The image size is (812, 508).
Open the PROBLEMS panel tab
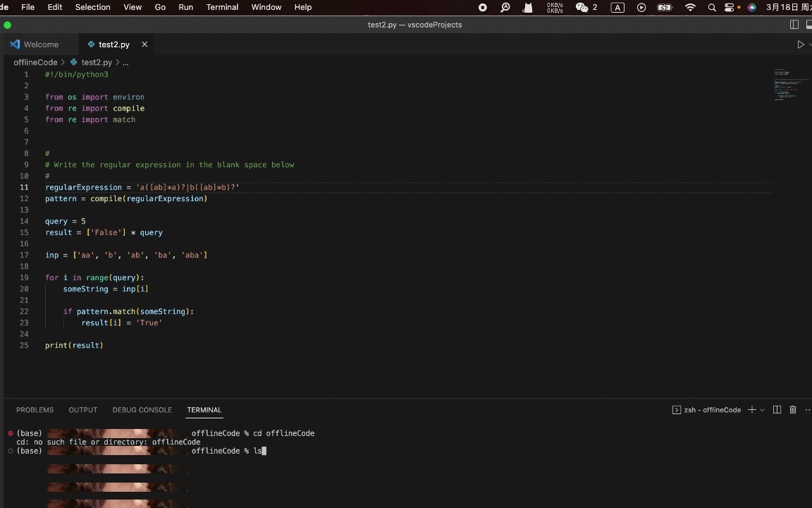click(x=35, y=410)
